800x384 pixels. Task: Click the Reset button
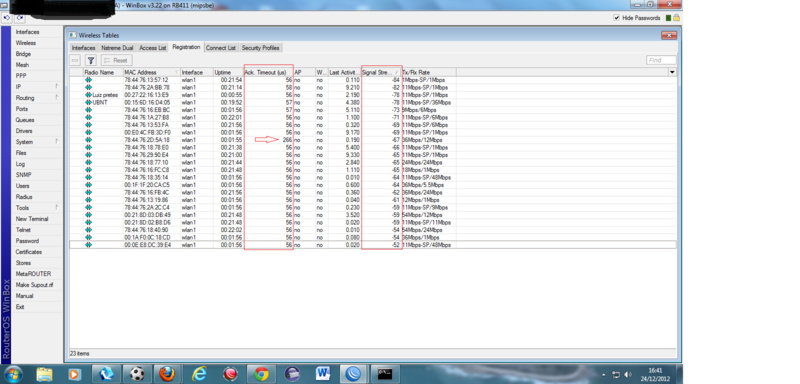tap(116, 60)
